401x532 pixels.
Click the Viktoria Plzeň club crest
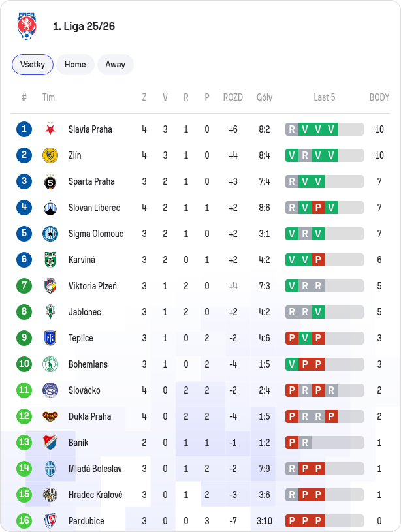pyautogui.click(x=50, y=286)
